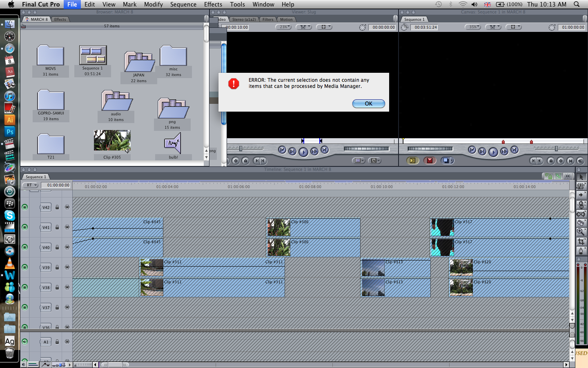Screen dimensions: 588x368
Task: Click the red Overwrite edit button in Canvas
Action: (x=430, y=161)
